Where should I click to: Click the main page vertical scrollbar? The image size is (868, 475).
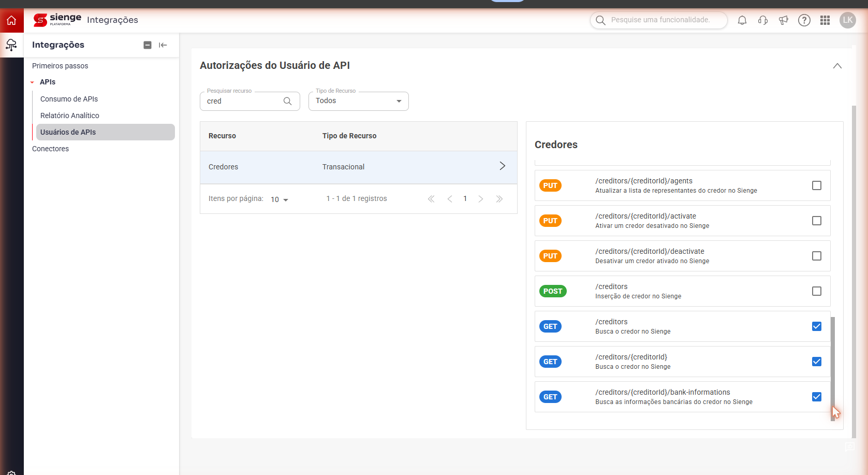pyautogui.click(x=854, y=272)
